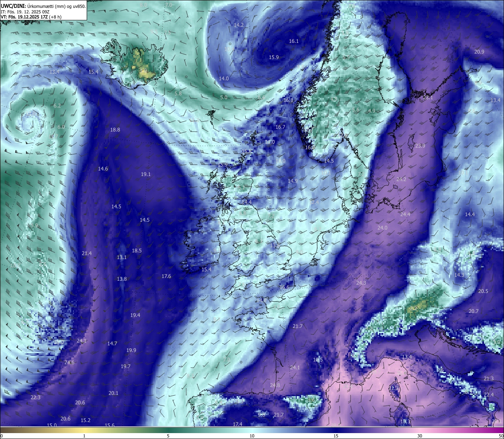Click the map value 23.9
504x439 pixels.
420,146
